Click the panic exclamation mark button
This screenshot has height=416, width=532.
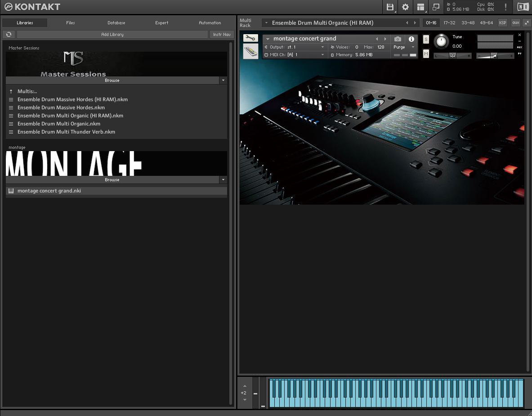coord(505,7)
